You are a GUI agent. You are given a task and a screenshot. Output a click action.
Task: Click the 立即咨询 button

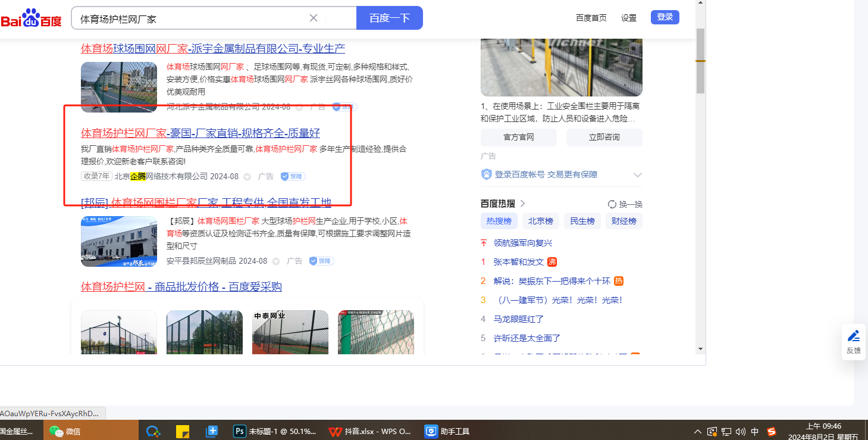click(604, 137)
